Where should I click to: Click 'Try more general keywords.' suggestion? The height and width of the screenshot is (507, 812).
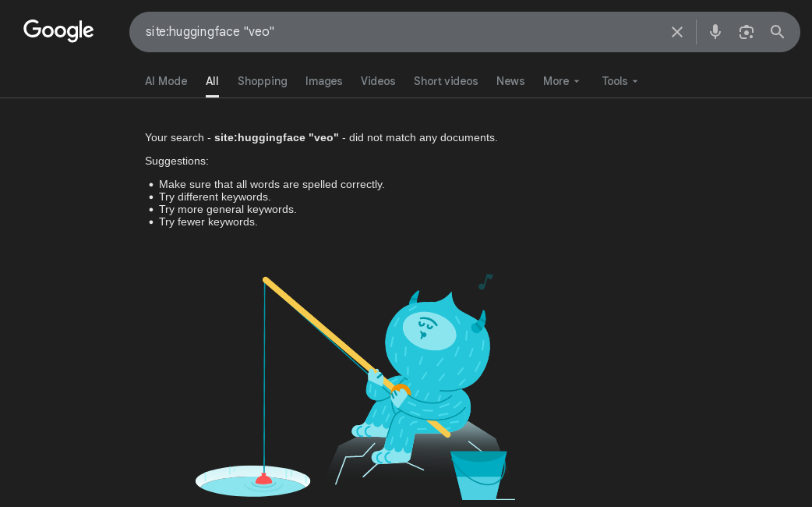[228, 210]
